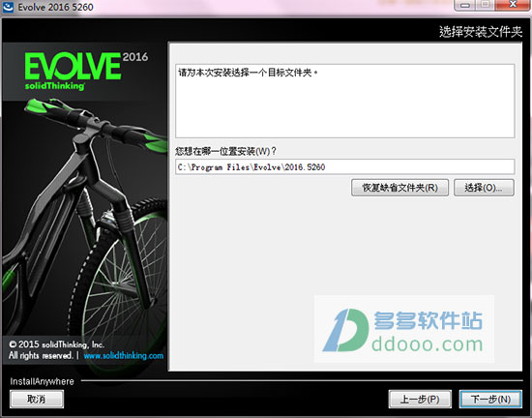Click the 选择安装文件夹 header text
This screenshot has width=532, height=418.
click(x=481, y=32)
